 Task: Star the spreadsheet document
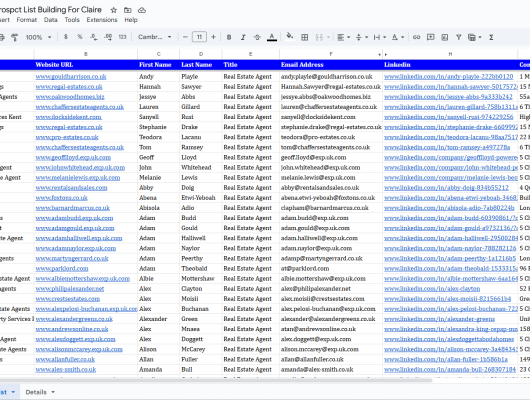coord(114,10)
